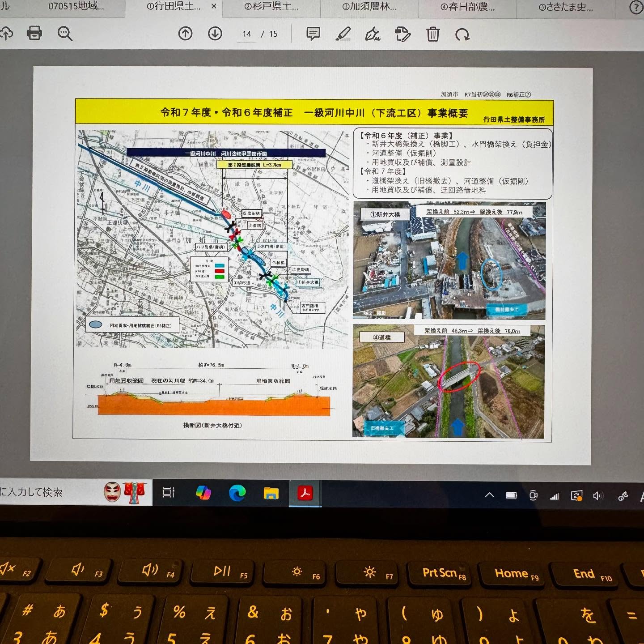This screenshot has width=644, height=644.
Task: Click the page number field showing 14
Action: pos(246,34)
